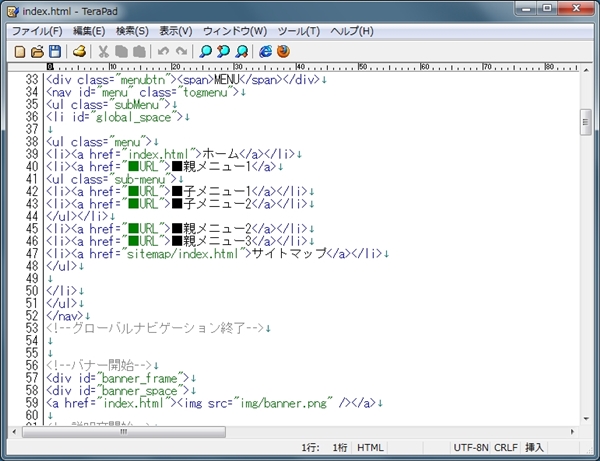Image resolution: width=600 pixels, height=461 pixels.
Task: Open the 編集(E) menu
Action: (x=89, y=31)
